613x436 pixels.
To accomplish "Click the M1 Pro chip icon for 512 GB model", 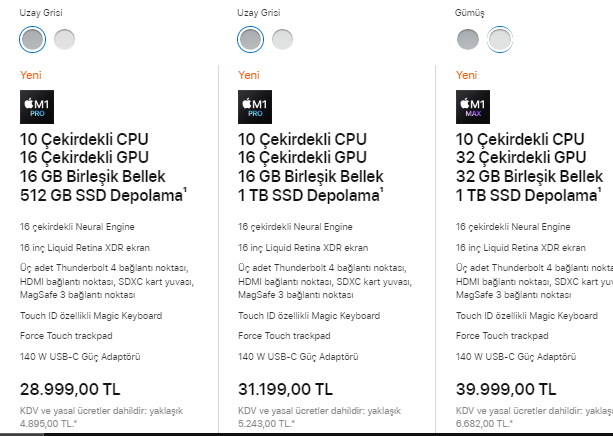I will (36, 107).
